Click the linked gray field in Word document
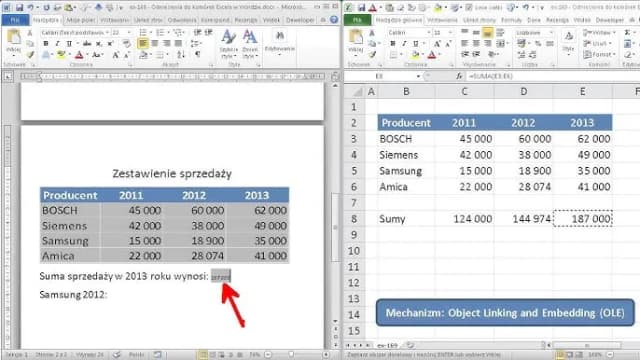Viewport: 640px width, 360px height. click(221, 276)
